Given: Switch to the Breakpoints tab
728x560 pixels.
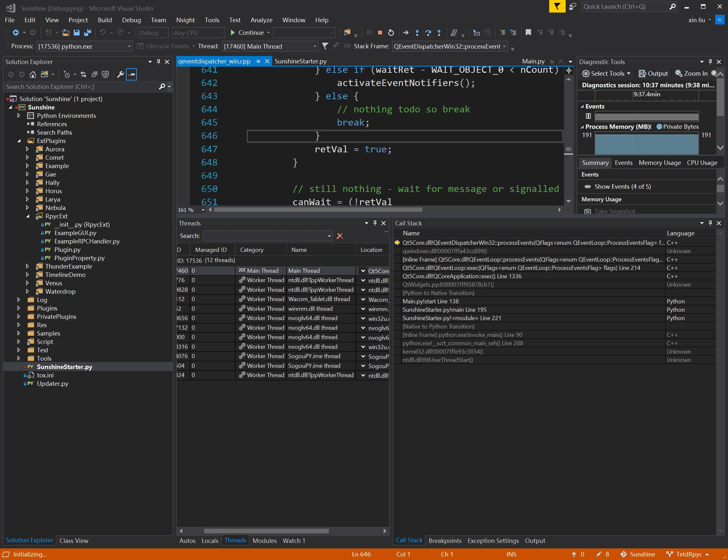Looking at the screenshot, I should (445, 541).
